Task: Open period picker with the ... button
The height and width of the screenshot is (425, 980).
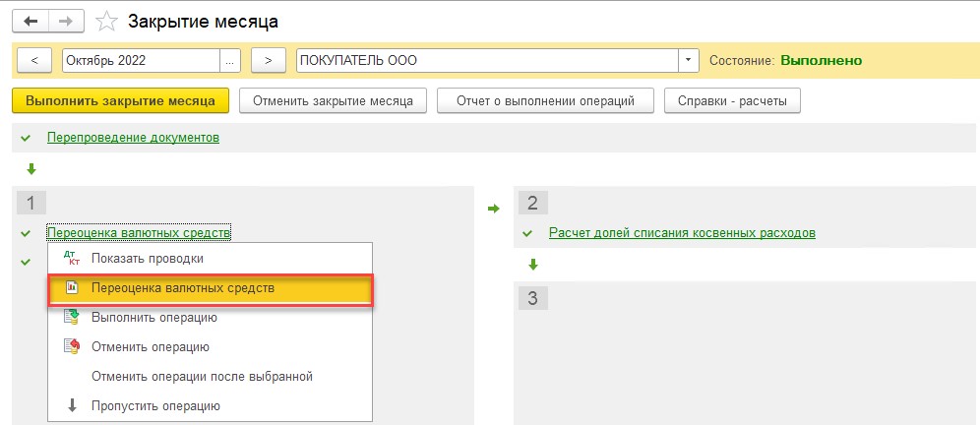Action: click(230, 61)
